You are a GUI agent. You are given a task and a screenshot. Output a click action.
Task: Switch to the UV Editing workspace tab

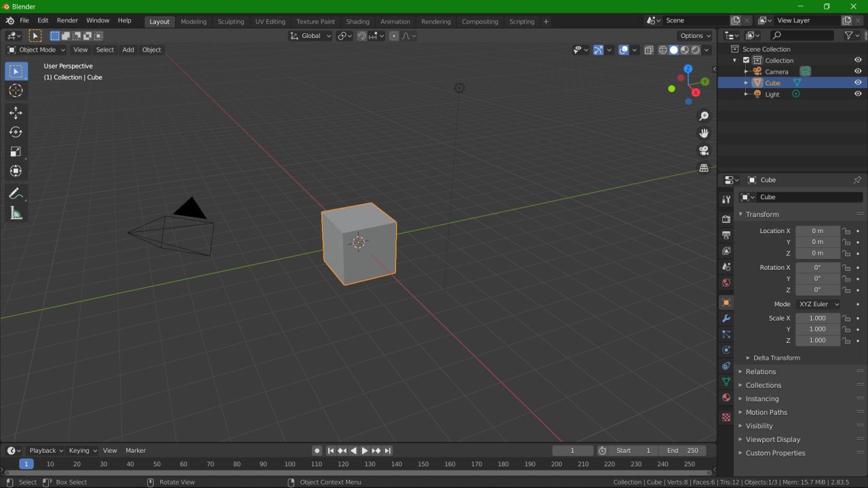click(x=270, y=22)
